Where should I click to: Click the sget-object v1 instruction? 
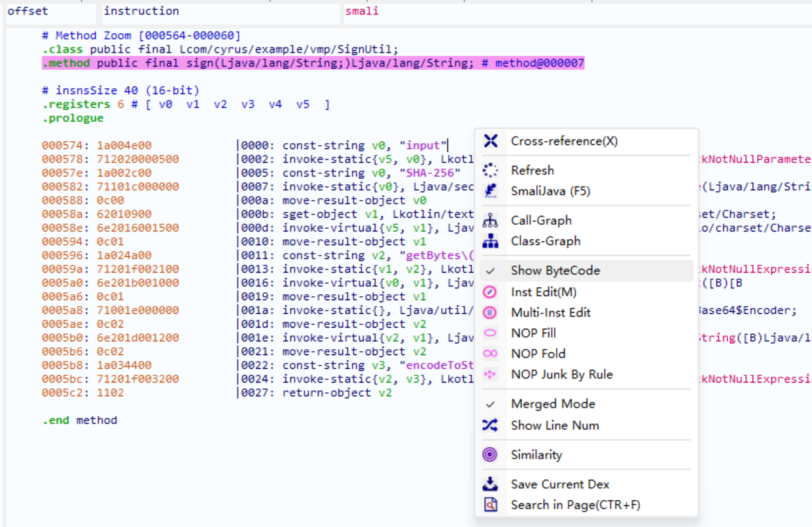point(356,214)
